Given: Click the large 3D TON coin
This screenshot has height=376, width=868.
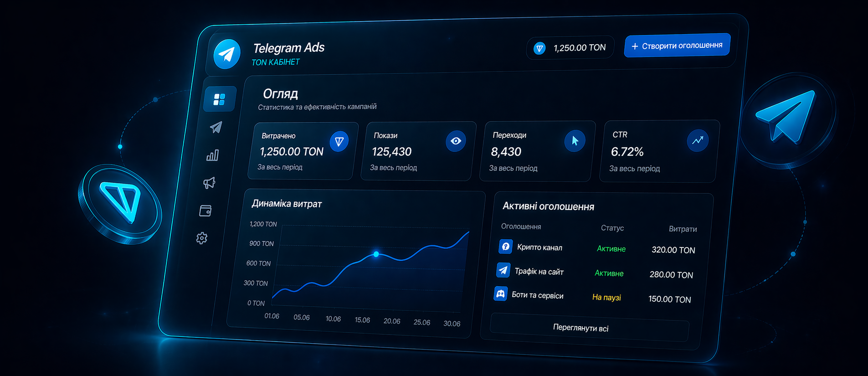Looking at the screenshot, I should (x=120, y=204).
